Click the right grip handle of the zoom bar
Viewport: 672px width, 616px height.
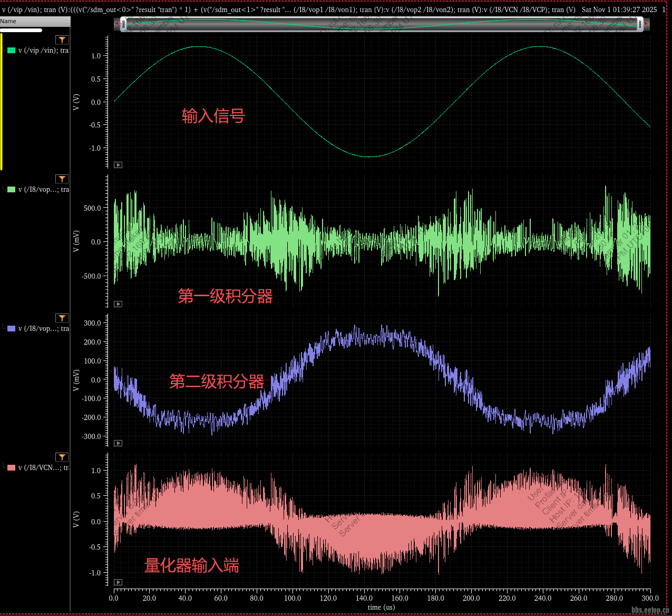[x=640, y=24]
